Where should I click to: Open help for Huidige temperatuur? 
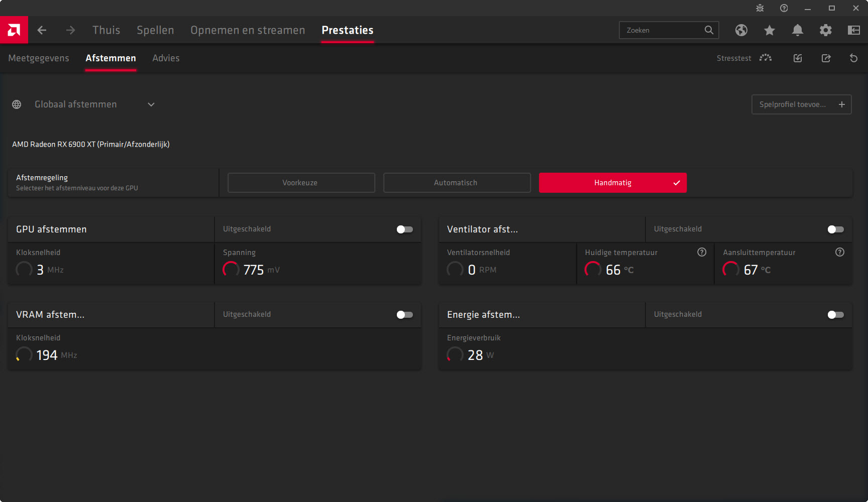tap(702, 252)
